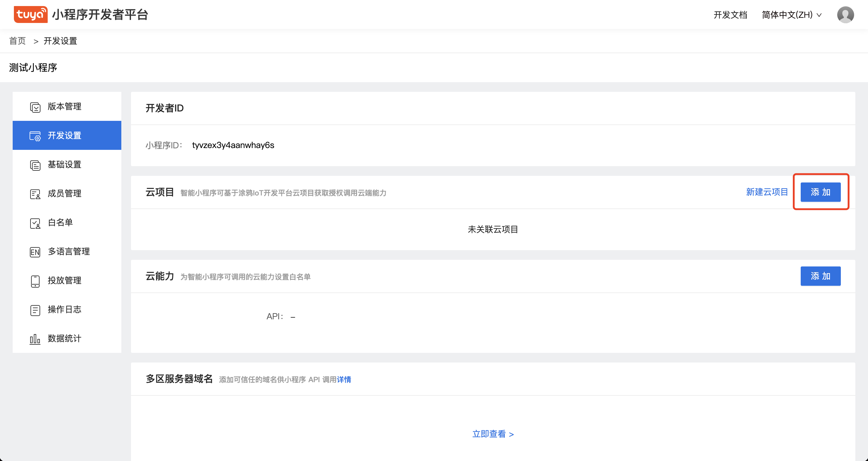Click the Tuya logo
This screenshot has height=461, width=868.
pos(30,14)
